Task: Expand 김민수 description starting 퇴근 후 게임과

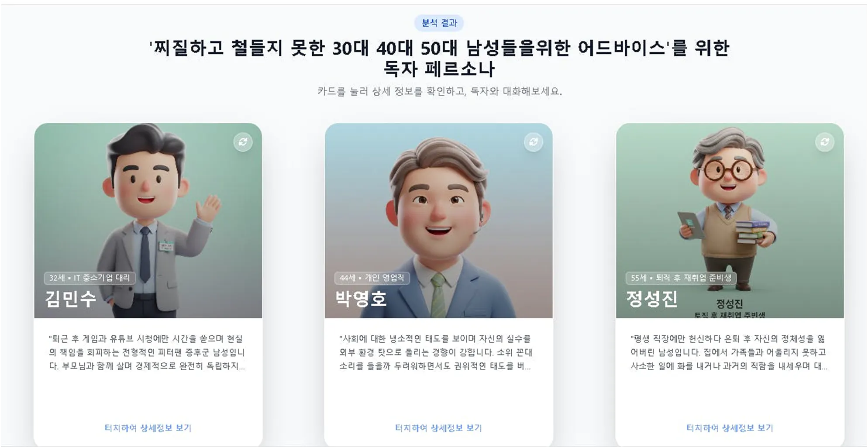Action: (x=147, y=352)
